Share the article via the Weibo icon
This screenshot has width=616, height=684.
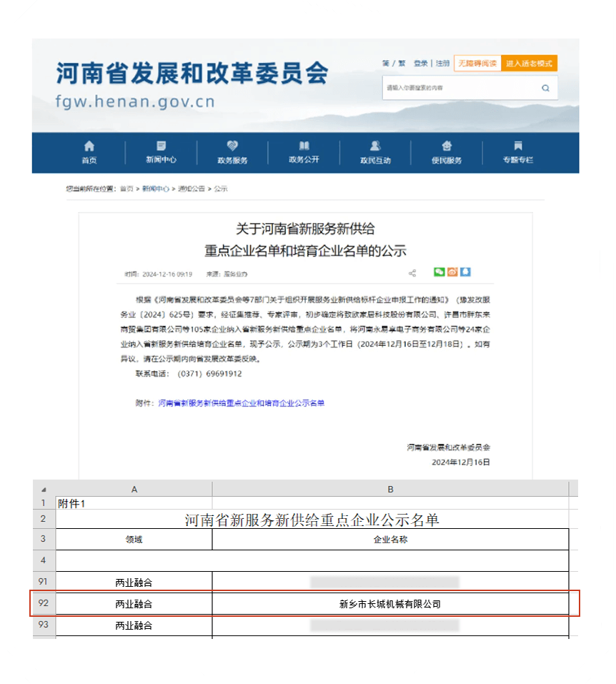tap(452, 272)
